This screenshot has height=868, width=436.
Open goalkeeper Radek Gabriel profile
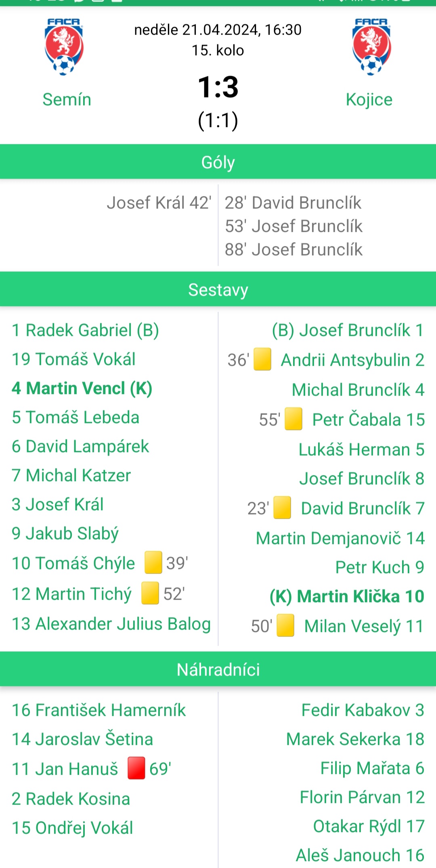[85, 330]
